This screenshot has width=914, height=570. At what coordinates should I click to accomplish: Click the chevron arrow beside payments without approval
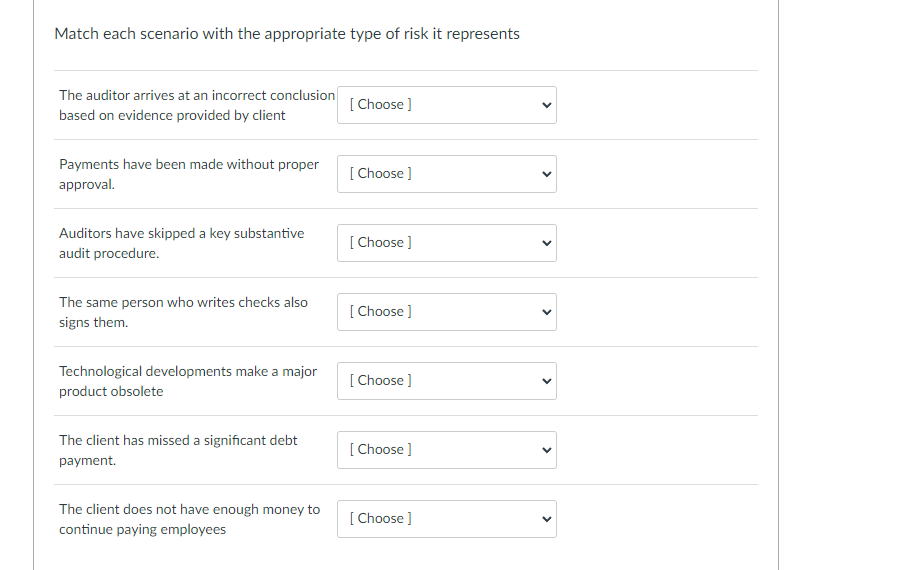[x=546, y=174]
